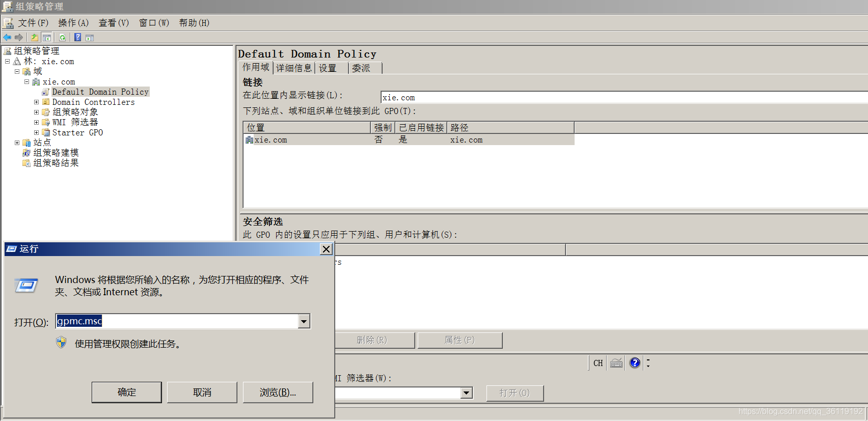Screen dimensions: 868x421
Task: Click the 在此位置内显示链接 field showing xie.com
Action: (624, 98)
